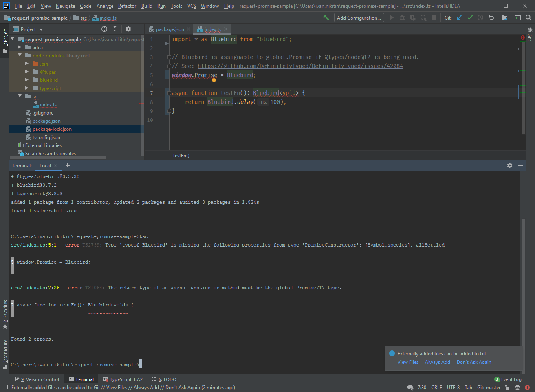The width and height of the screenshot is (535, 392).
Task: Click the lightbulb quick-fix icon in editor
Action: coord(214,81)
